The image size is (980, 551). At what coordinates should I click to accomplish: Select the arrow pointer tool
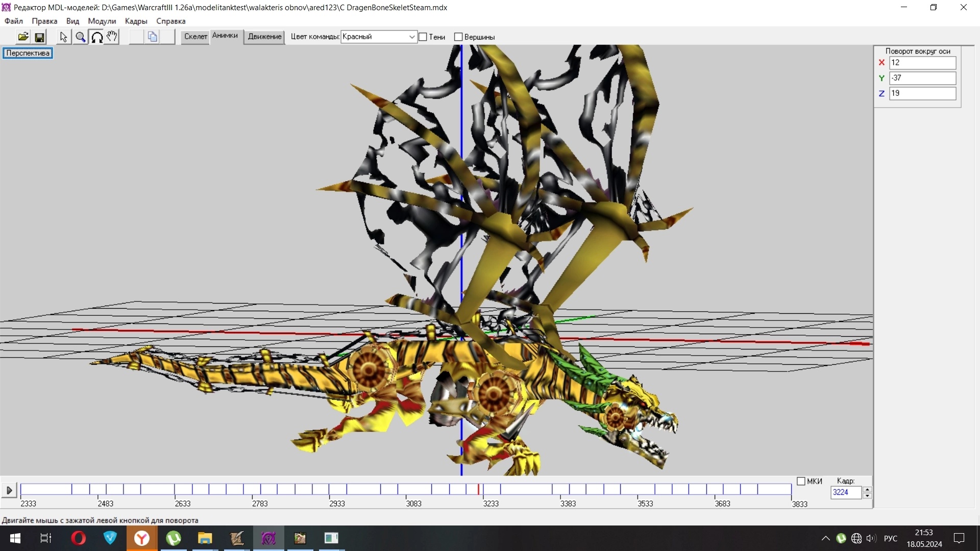(x=63, y=37)
